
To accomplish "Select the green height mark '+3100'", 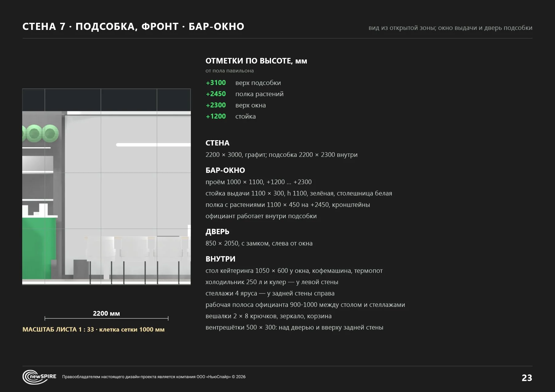I will (x=216, y=83).
